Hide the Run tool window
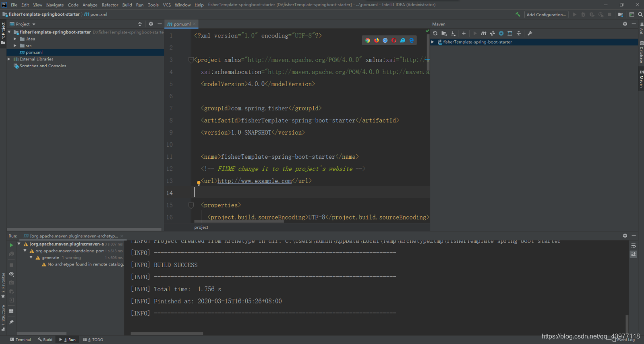644x344 pixels. (634, 236)
